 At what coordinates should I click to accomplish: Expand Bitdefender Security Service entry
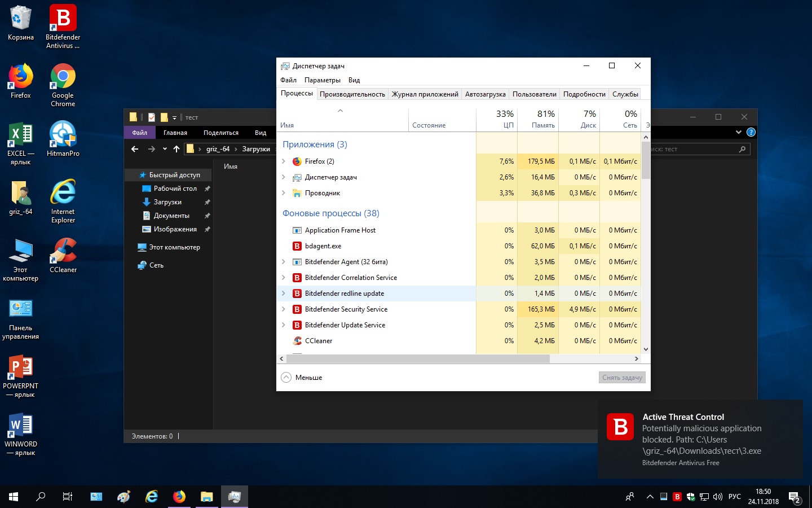[284, 309]
